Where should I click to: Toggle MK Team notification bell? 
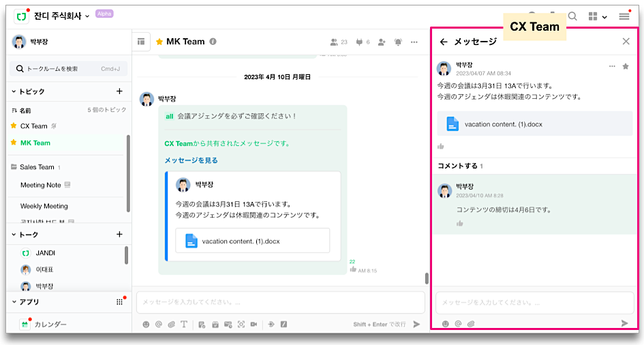(398, 42)
